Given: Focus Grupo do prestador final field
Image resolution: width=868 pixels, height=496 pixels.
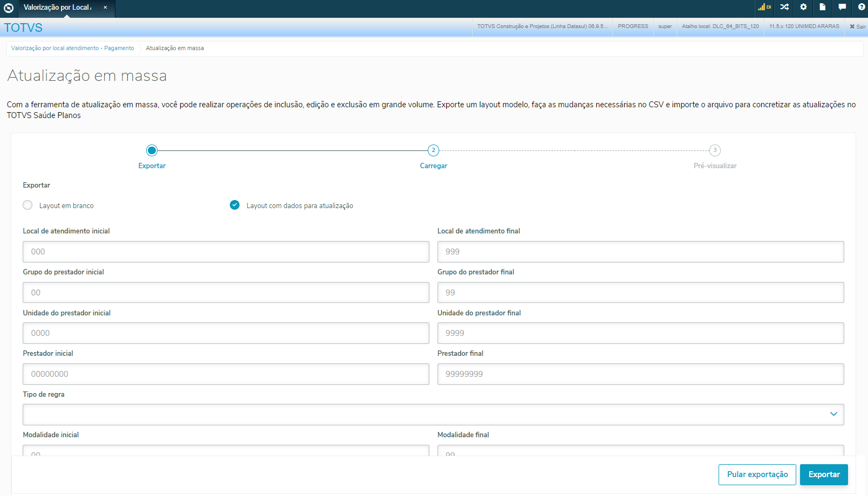Looking at the screenshot, I should pyautogui.click(x=640, y=293).
